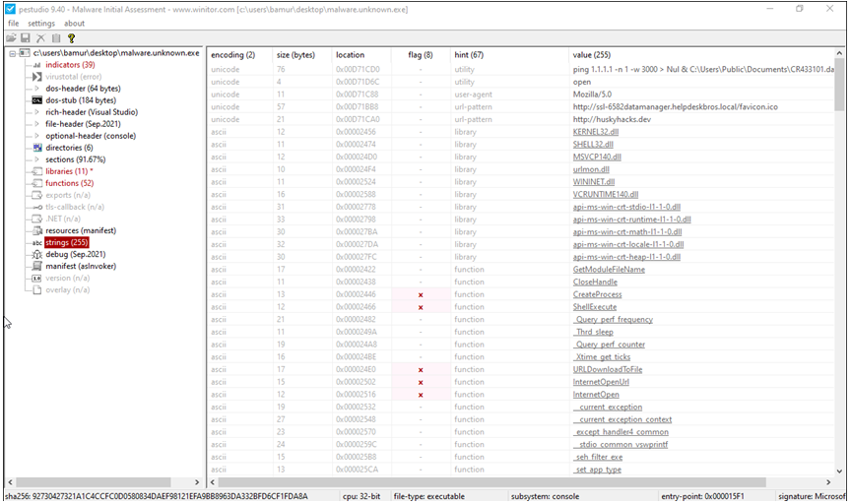
Task: Click the entry-point value in status bar
Action: pyautogui.click(x=702, y=496)
